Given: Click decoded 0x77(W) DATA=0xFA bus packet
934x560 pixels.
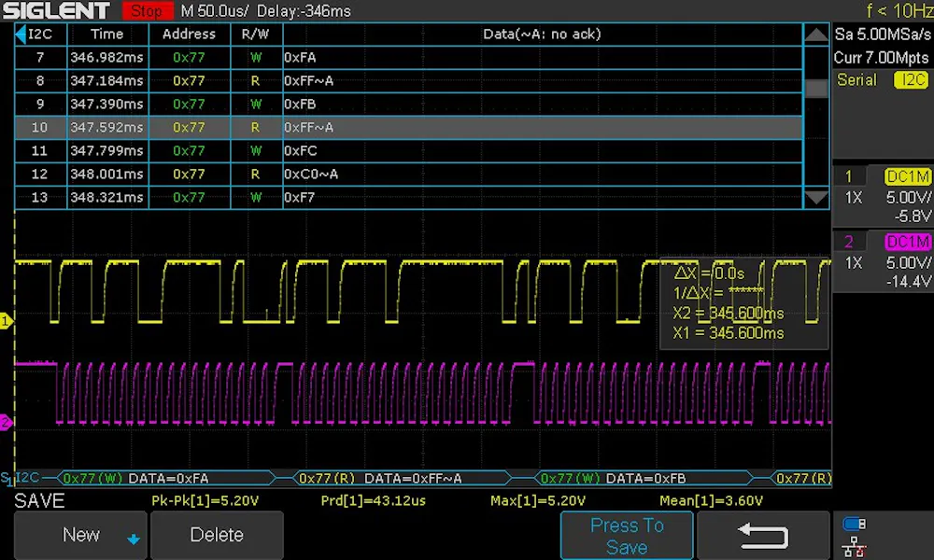Looking at the screenshot, I should (167, 478).
